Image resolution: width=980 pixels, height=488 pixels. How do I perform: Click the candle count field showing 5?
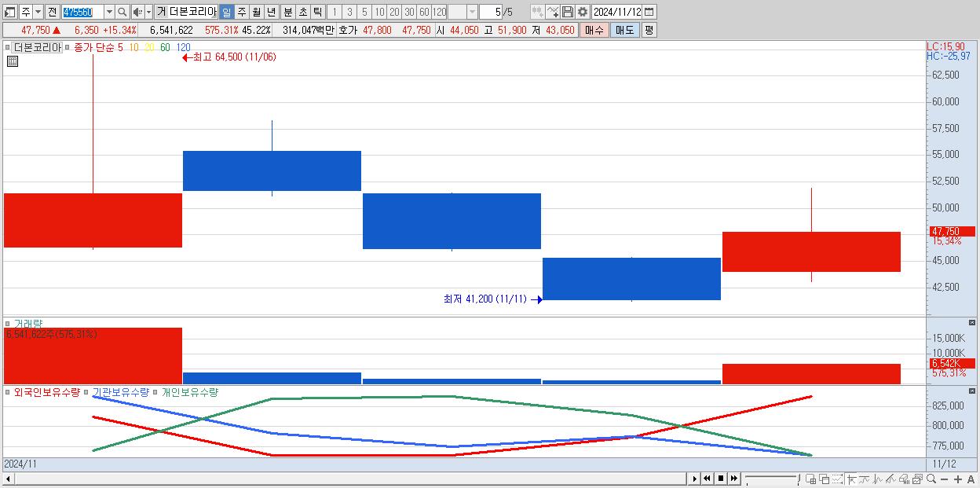click(x=490, y=12)
